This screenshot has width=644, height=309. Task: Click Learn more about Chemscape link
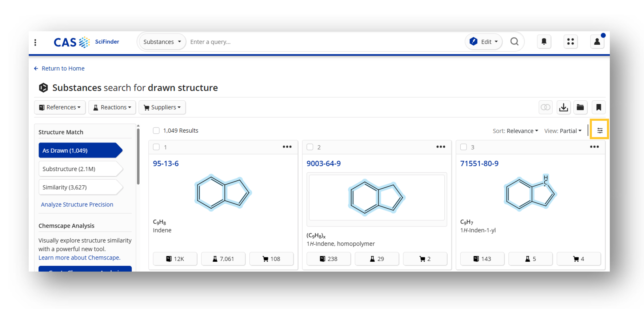pos(79,257)
